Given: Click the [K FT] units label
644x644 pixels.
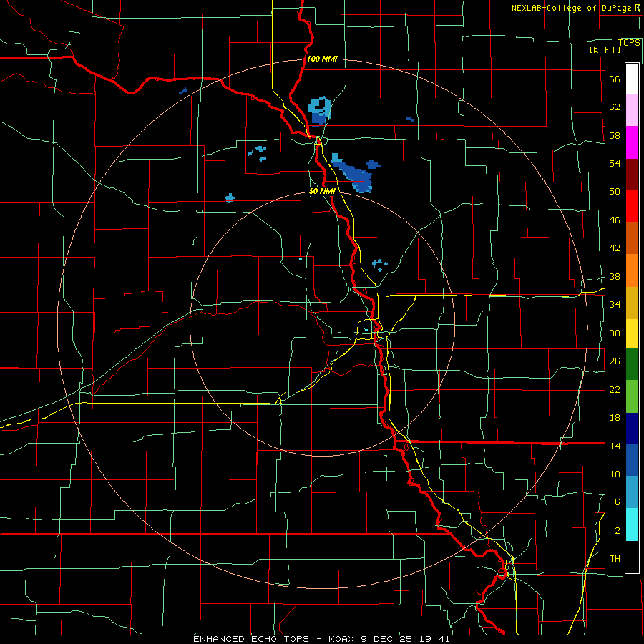Looking at the screenshot, I should point(605,49).
